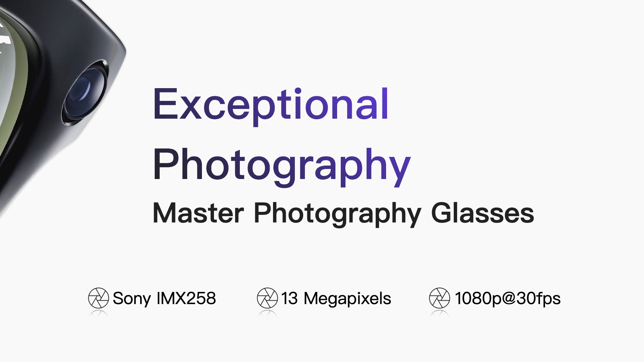Click the 30fps frame rate text
Viewport: 644px width, 362px height.
point(539,298)
